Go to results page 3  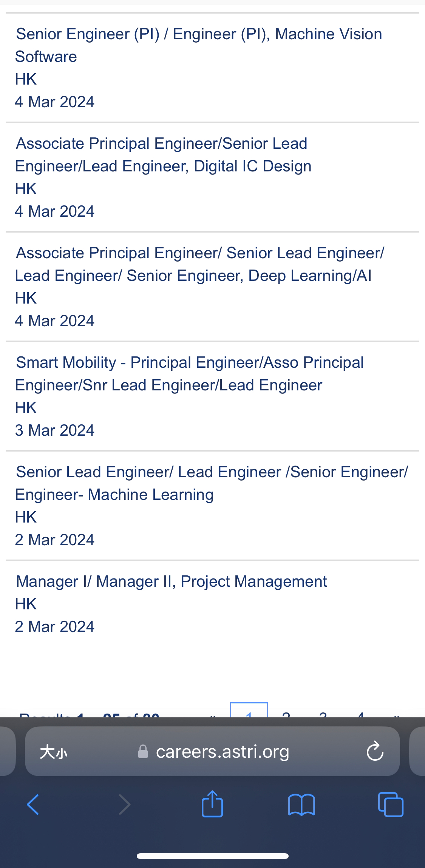323,713
